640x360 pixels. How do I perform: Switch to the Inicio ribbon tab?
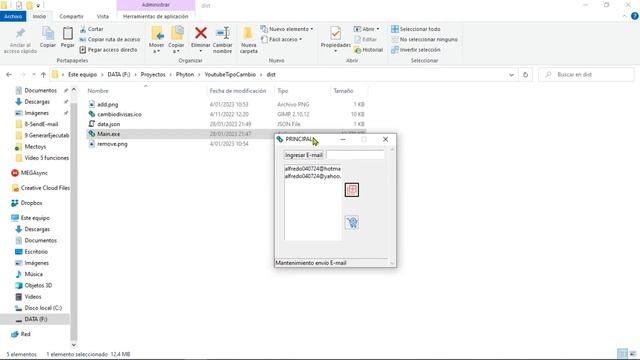pyautogui.click(x=39, y=16)
